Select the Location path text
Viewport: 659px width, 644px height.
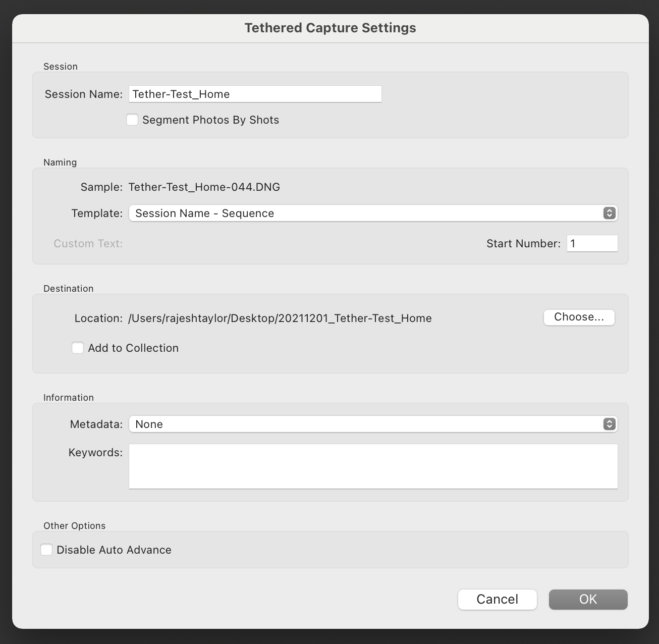(280, 318)
